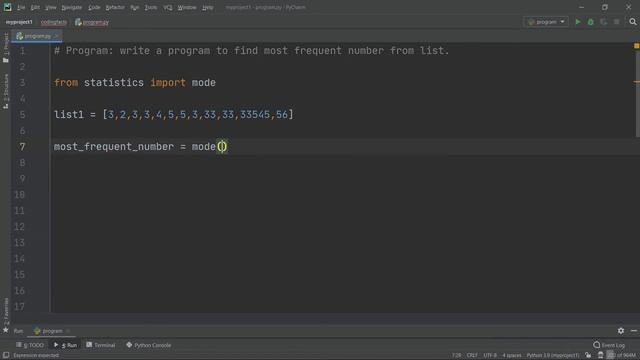The height and width of the screenshot is (360, 640).
Task: Click the comment text on line 1
Action: [251, 51]
